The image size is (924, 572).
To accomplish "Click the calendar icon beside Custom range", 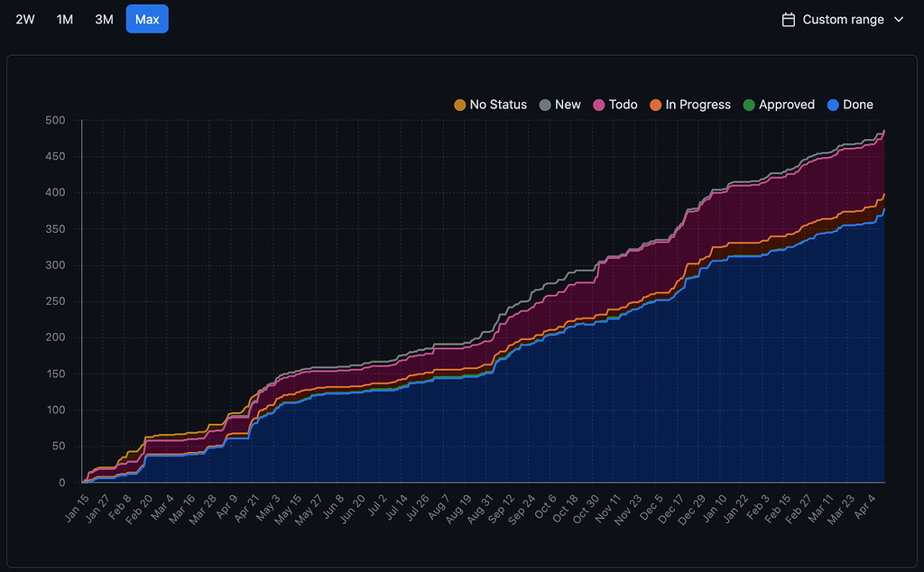I will click(x=789, y=19).
